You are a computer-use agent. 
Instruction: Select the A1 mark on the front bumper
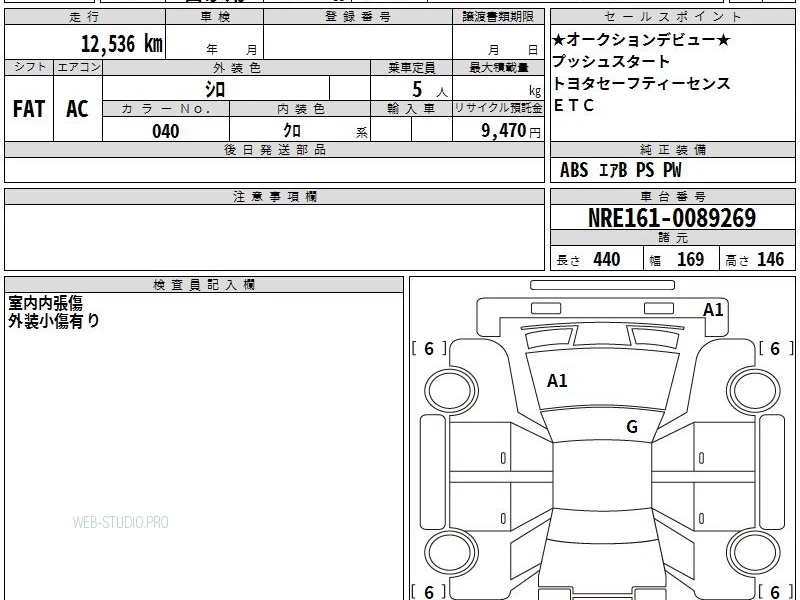[713, 310]
